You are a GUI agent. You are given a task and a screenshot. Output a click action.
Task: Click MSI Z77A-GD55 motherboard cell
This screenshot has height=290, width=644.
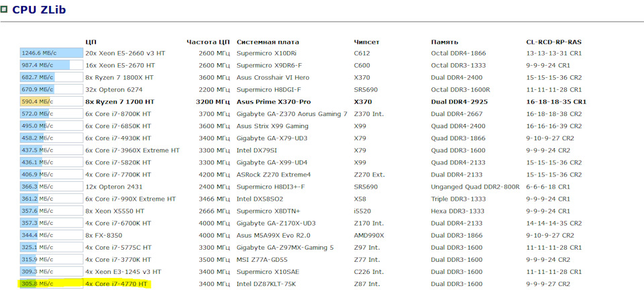point(263,260)
